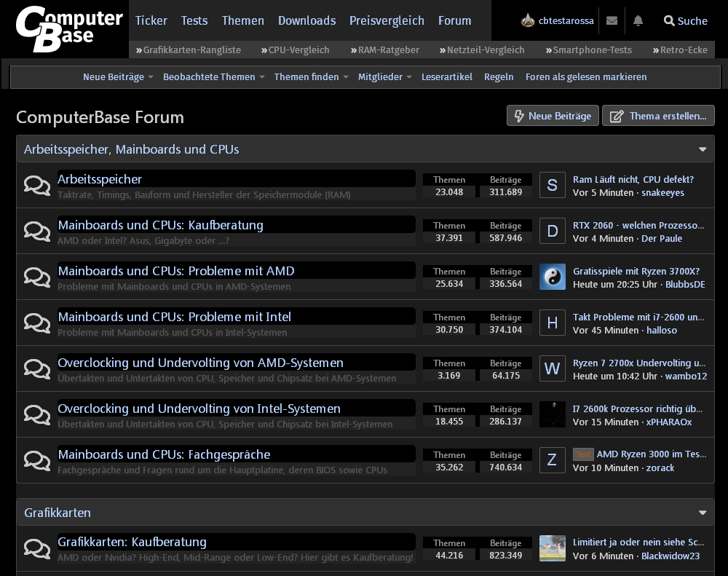Open xPHARAOx dark avatar image

point(553,414)
